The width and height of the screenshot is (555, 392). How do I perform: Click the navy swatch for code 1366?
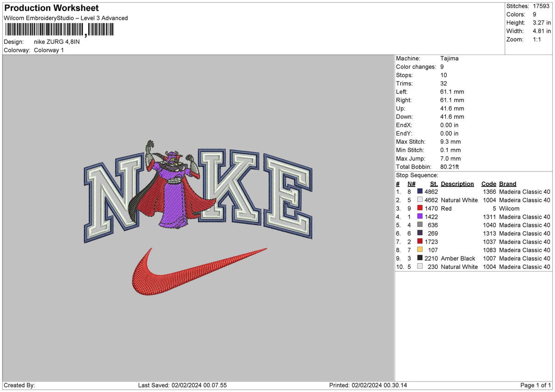[x=420, y=192]
